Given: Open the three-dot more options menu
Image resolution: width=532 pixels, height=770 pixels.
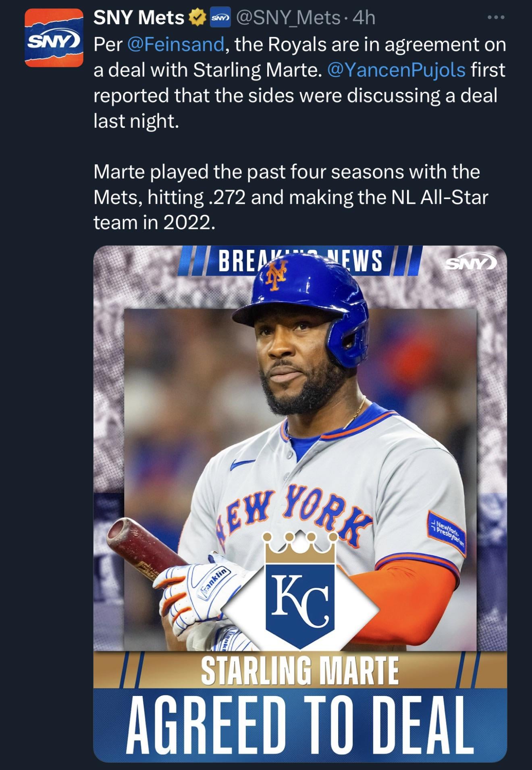Looking at the screenshot, I should (495, 18).
